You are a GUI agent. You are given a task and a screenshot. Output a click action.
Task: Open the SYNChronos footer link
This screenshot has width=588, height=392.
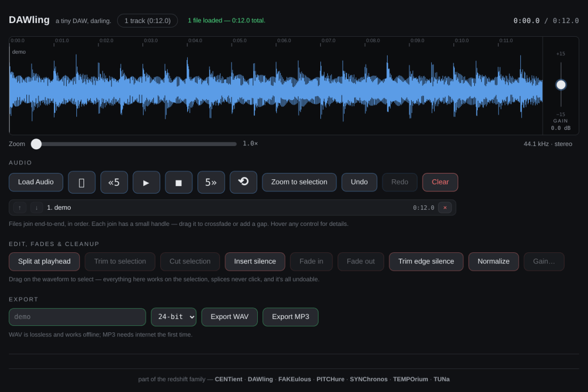pyautogui.click(x=369, y=379)
